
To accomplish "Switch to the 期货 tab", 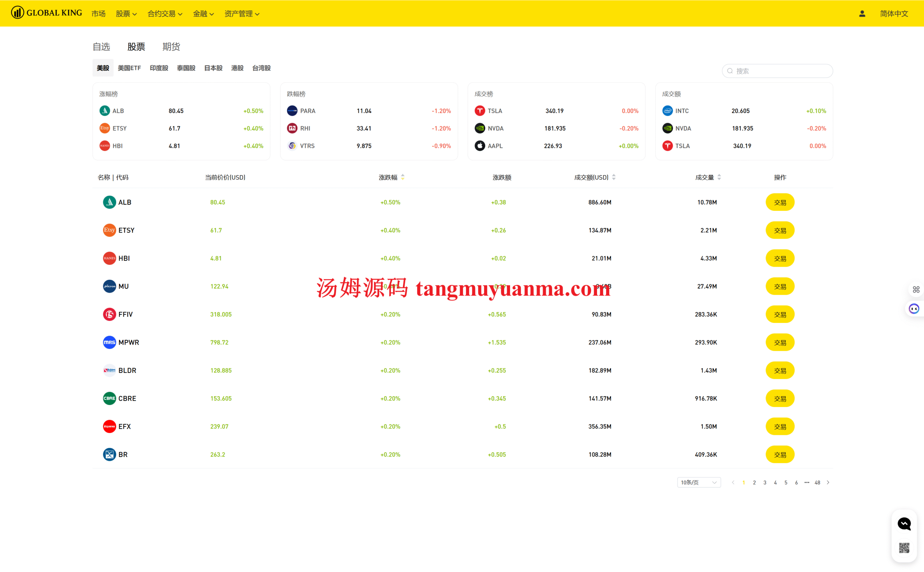I will (171, 47).
